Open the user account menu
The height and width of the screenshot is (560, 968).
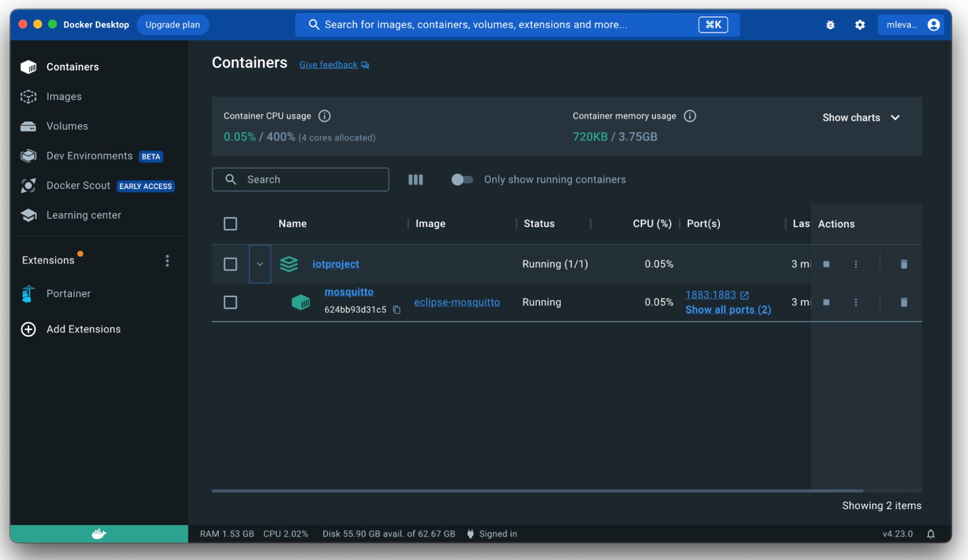[911, 25]
